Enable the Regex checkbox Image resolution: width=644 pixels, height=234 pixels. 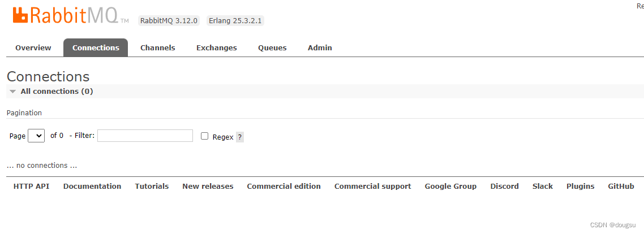click(204, 136)
